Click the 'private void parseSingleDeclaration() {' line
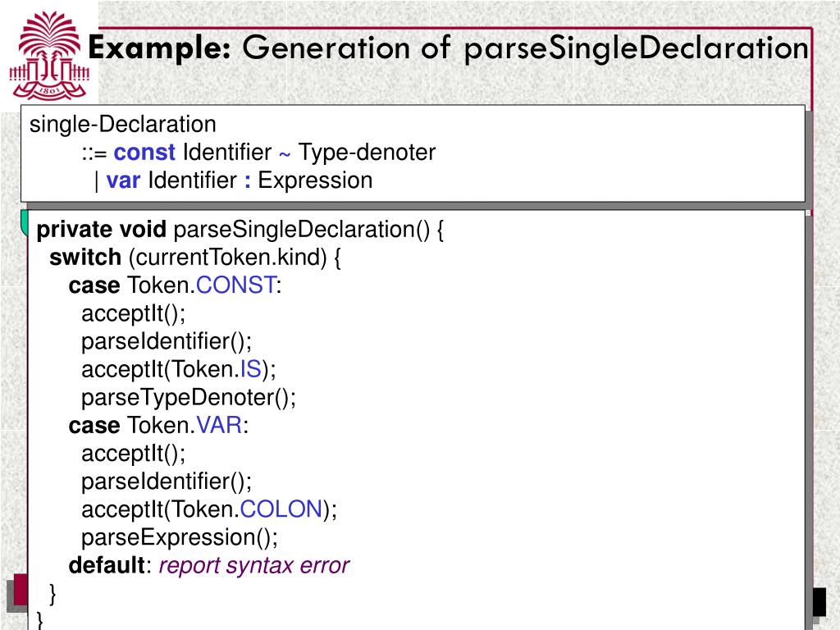Screen dimensions: 840x630 tap(240, 230)
